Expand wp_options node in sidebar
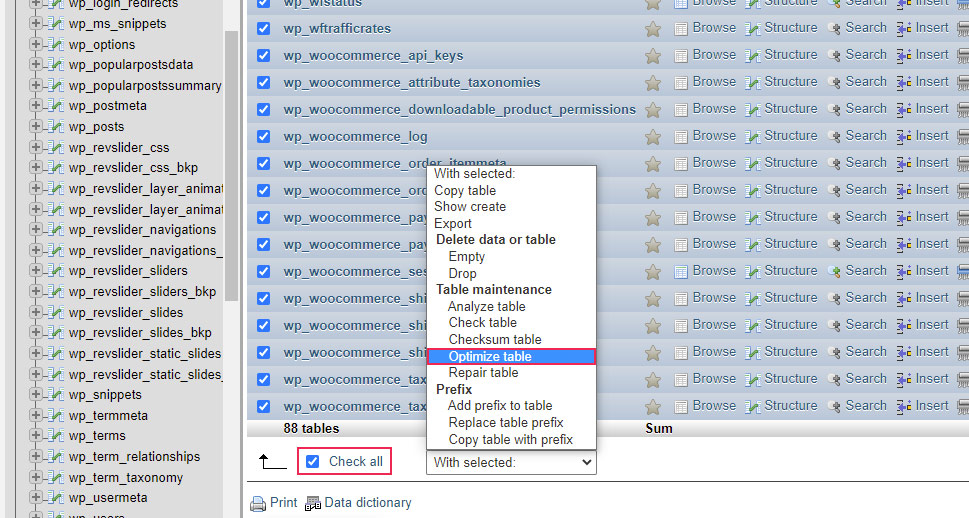 36,45
